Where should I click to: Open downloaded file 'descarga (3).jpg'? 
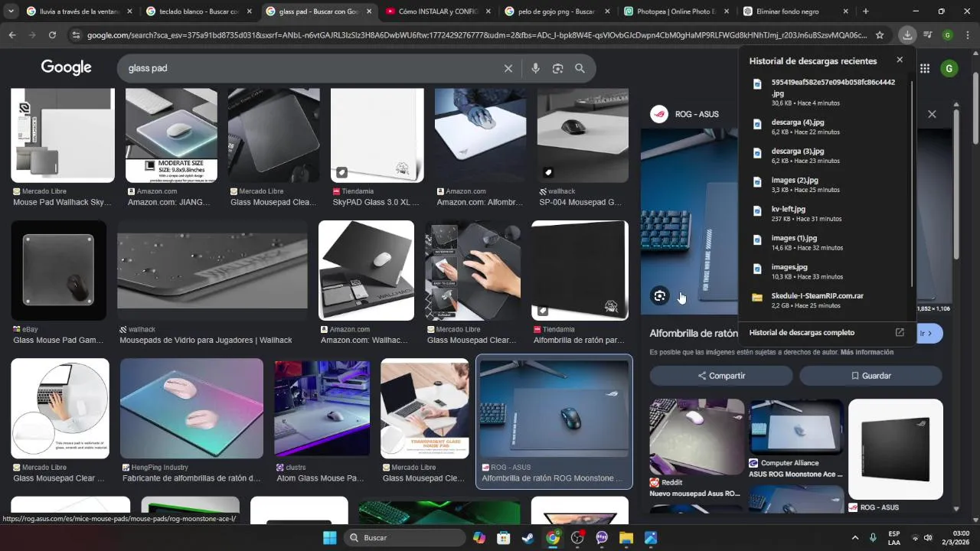pos(825,155)
